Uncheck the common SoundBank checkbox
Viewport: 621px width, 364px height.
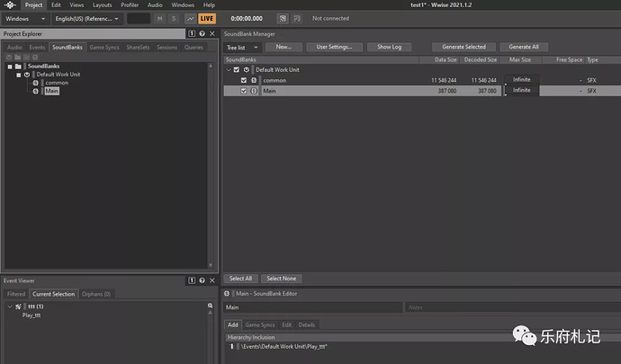click(244, 80)
